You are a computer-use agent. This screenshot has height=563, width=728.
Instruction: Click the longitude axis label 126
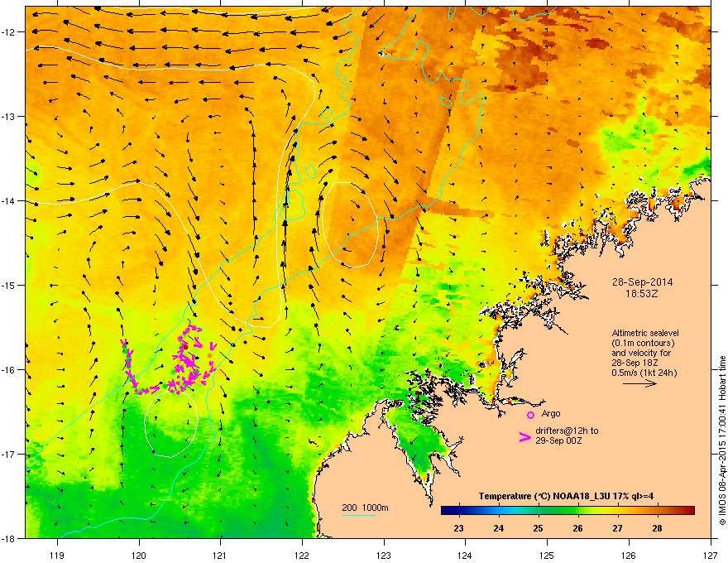(629, 555)
